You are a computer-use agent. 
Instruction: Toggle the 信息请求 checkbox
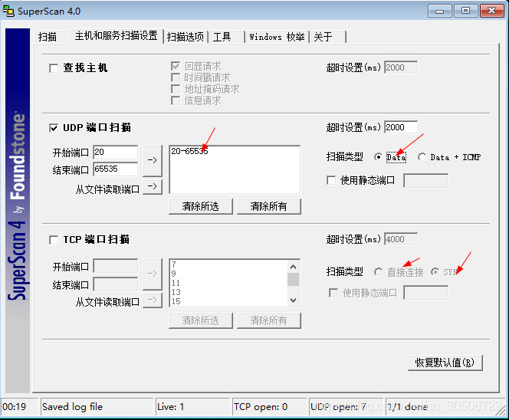pos(176,100)
